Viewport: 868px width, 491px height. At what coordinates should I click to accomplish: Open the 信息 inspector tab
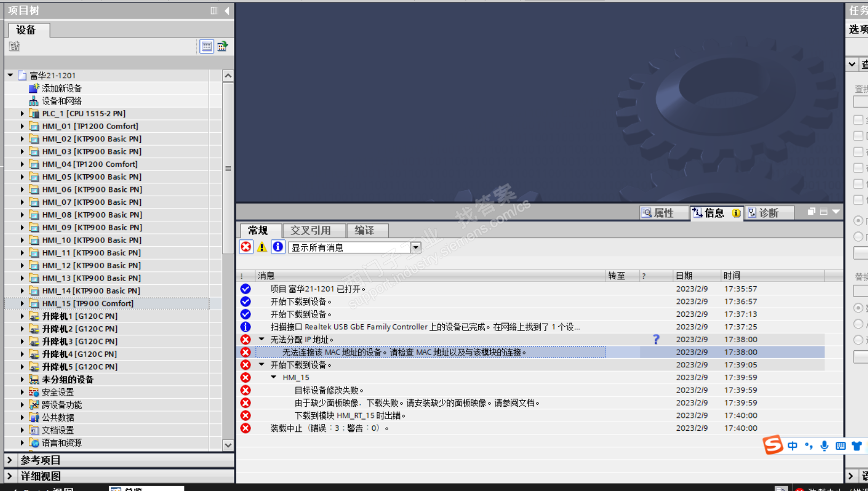pos(716,213)
